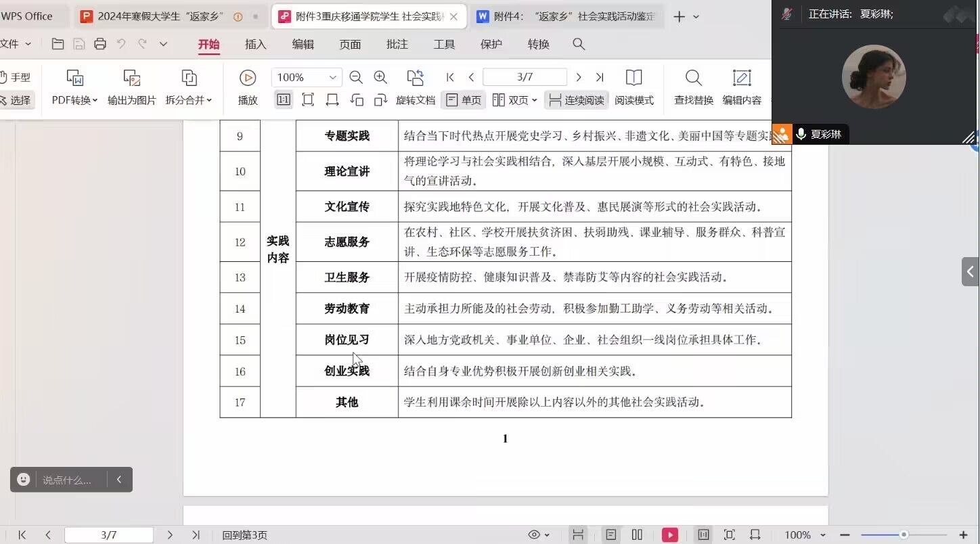980x544 pixels.
Task: Open 查找替换 search tool
Action: point(693,78)
